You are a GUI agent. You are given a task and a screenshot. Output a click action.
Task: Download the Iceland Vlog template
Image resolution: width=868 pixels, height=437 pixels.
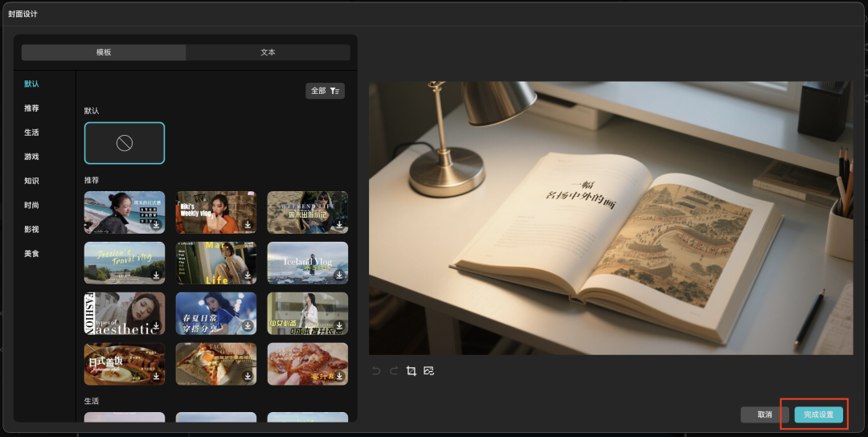339,276
